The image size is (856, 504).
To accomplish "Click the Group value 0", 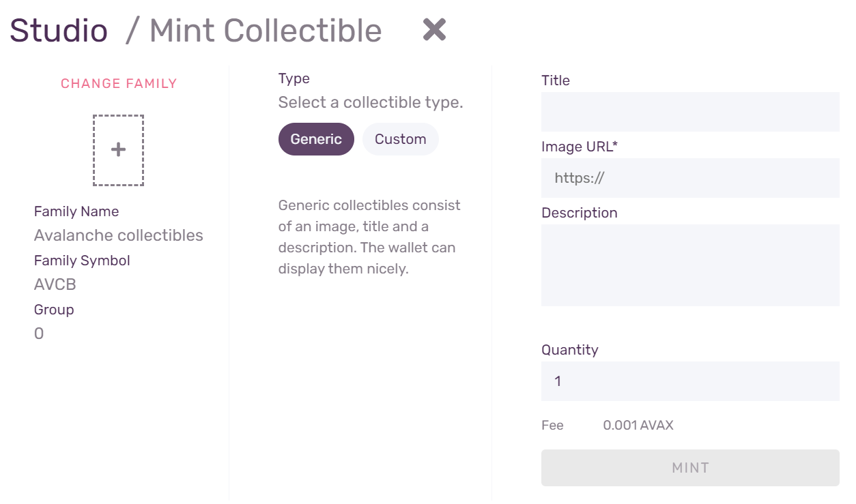I will [39, 333].
